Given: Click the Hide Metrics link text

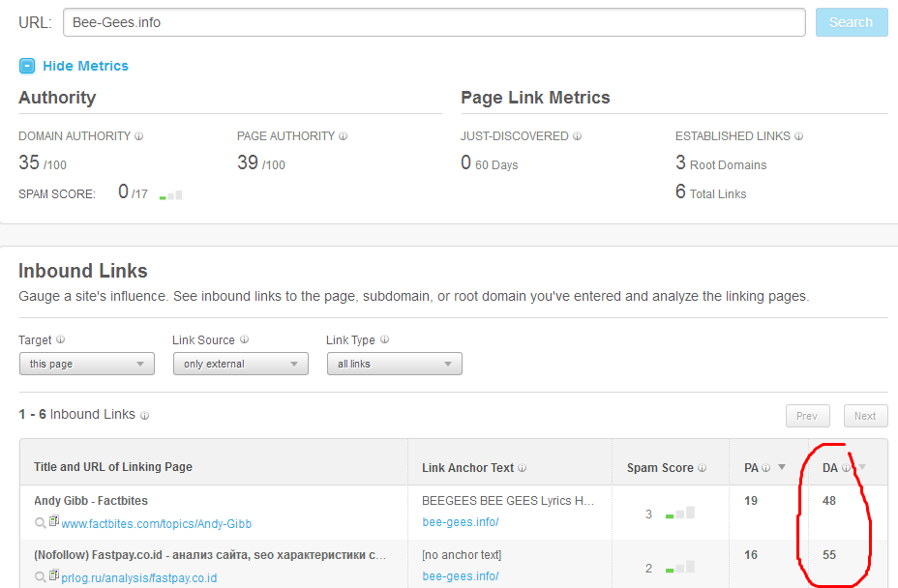Looking at the screenshot, I should (x=85, y=66).
